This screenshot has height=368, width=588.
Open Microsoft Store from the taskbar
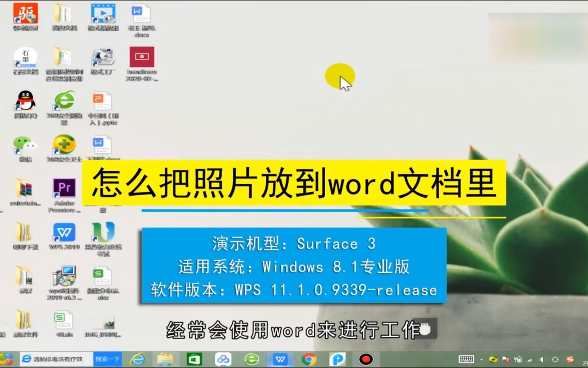click(x=194, y=359)
